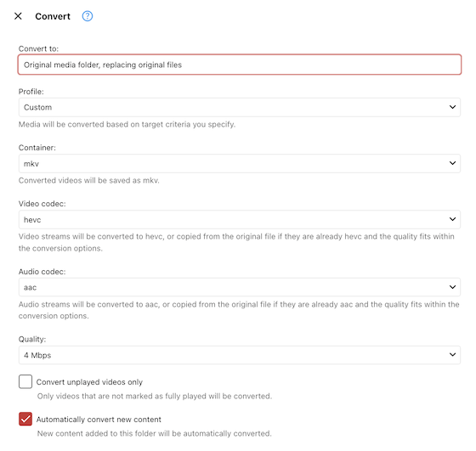Tick the Convert unplayed videos only checkbox
Viewport: 476px width, 451px height.
[x=25, y=381]
